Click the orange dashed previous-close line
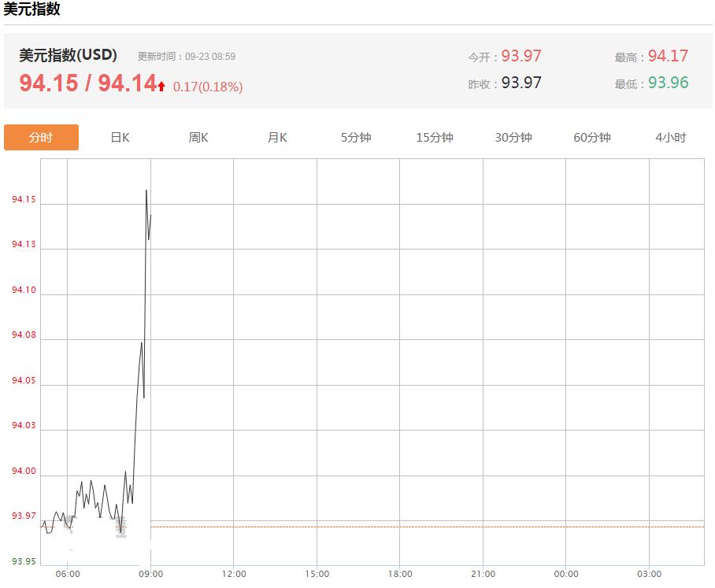The image size is (715, 588). pos(428,527)
